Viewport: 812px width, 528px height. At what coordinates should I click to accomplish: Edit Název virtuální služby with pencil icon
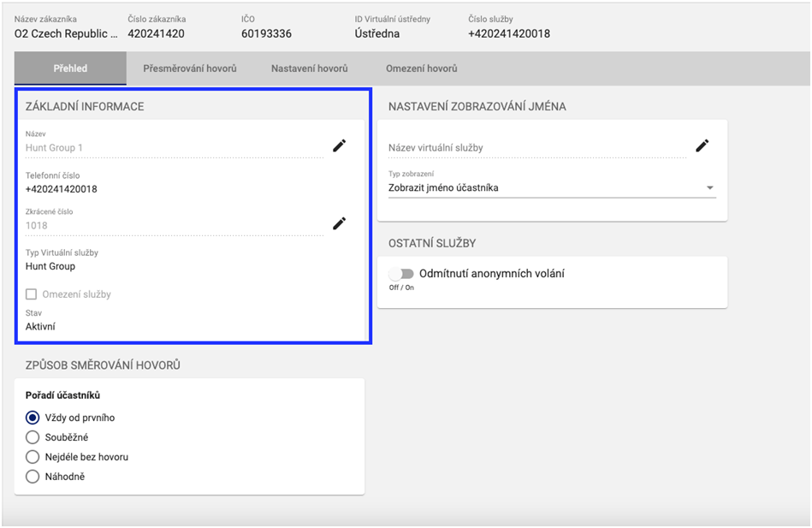point(702,145)
